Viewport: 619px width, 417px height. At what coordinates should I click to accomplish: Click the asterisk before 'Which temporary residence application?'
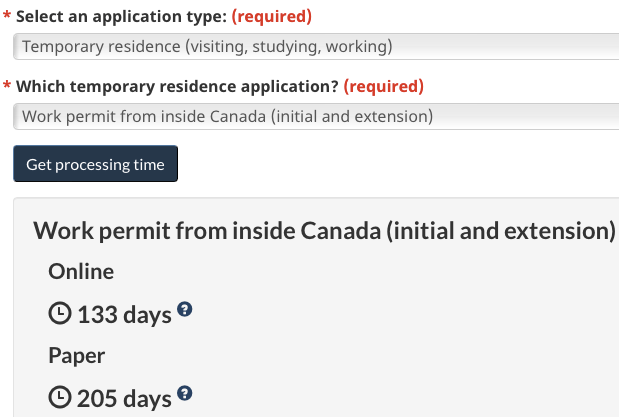point(6,87)
